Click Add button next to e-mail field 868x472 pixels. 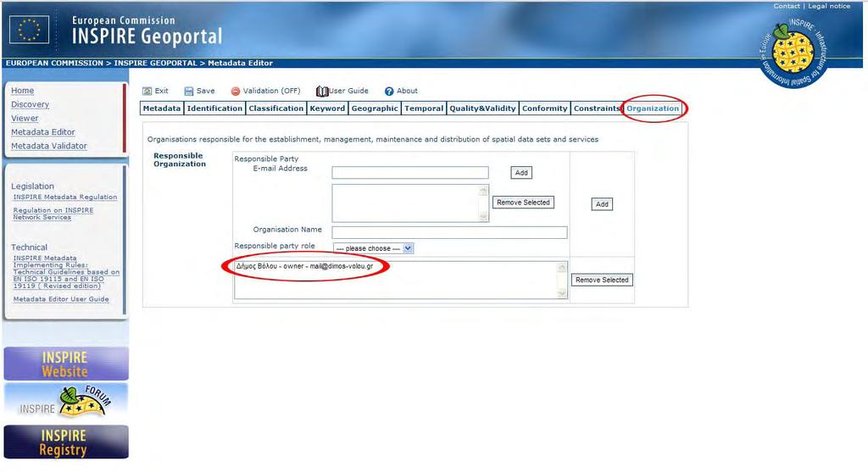tap(521, 173)
